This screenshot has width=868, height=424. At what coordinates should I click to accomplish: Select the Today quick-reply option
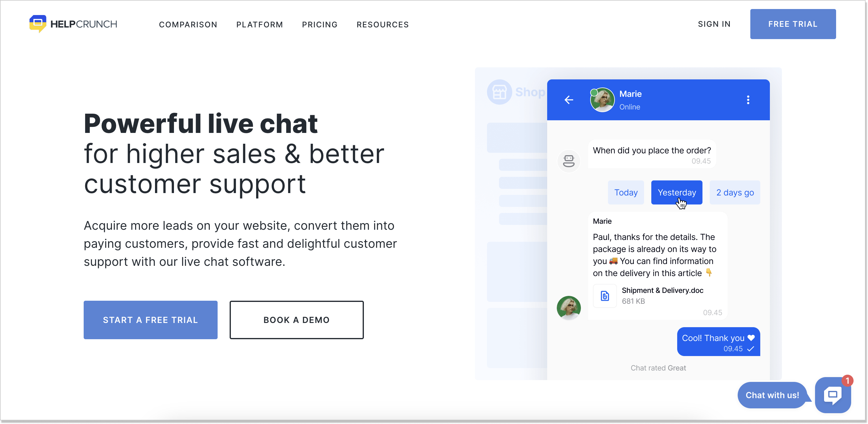pos(626,192)
